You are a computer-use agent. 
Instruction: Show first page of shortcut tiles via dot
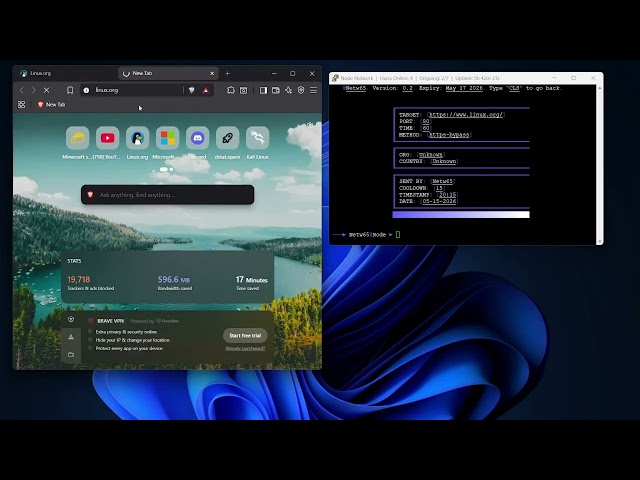tap(164, 169)
